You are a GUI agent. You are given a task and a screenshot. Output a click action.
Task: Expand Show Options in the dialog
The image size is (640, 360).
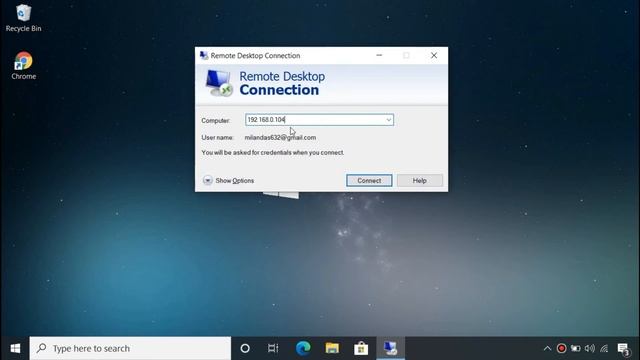point(229,180)
